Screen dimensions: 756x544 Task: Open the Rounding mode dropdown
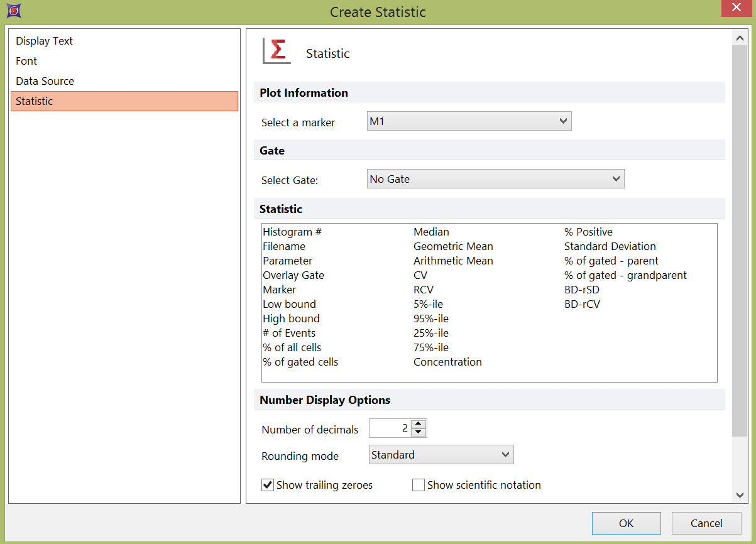[441, 455]
